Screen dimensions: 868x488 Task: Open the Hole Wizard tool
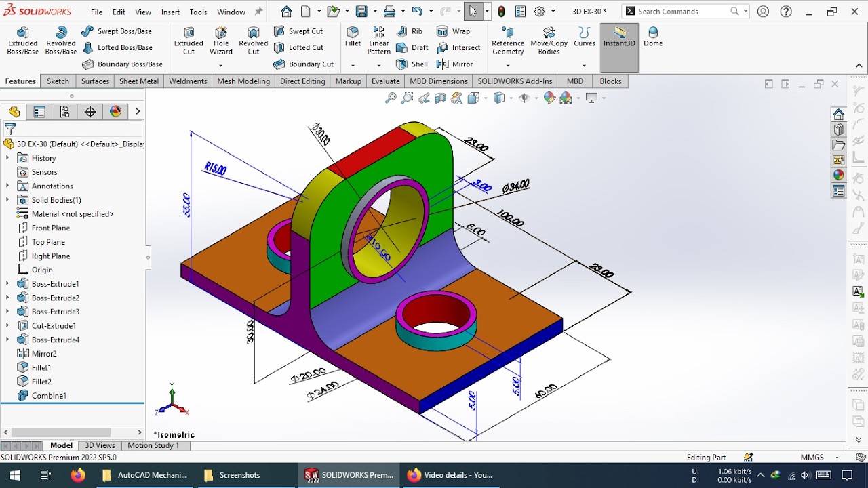[221, 41]
